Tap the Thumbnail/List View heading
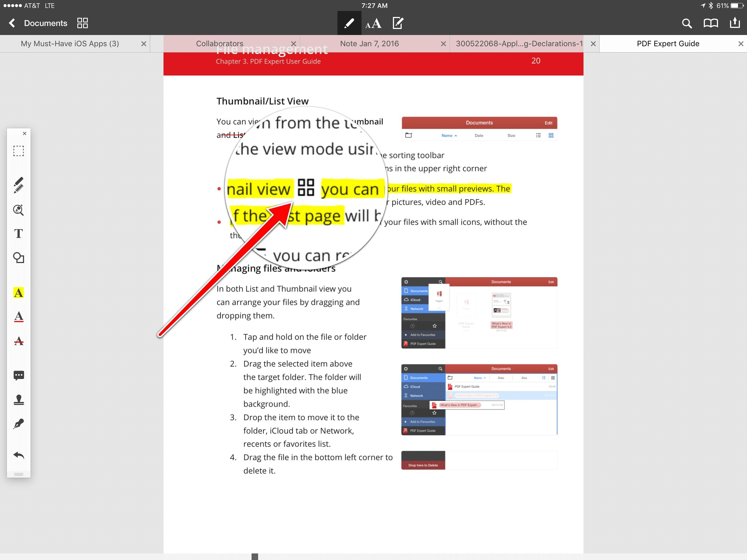747x560 pixels. pos(262,101)
